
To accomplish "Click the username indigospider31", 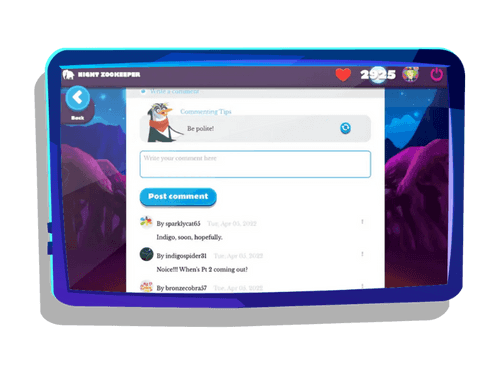I will click(186, 256).
